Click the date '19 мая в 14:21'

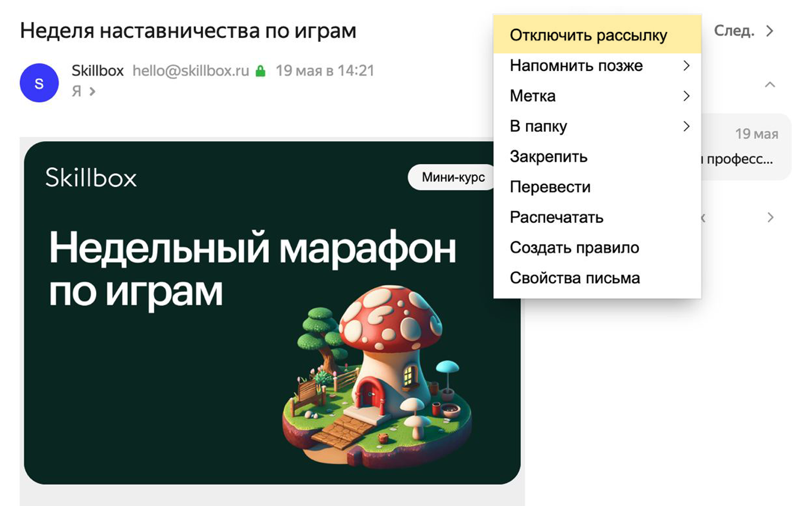[x=325, y=70]
